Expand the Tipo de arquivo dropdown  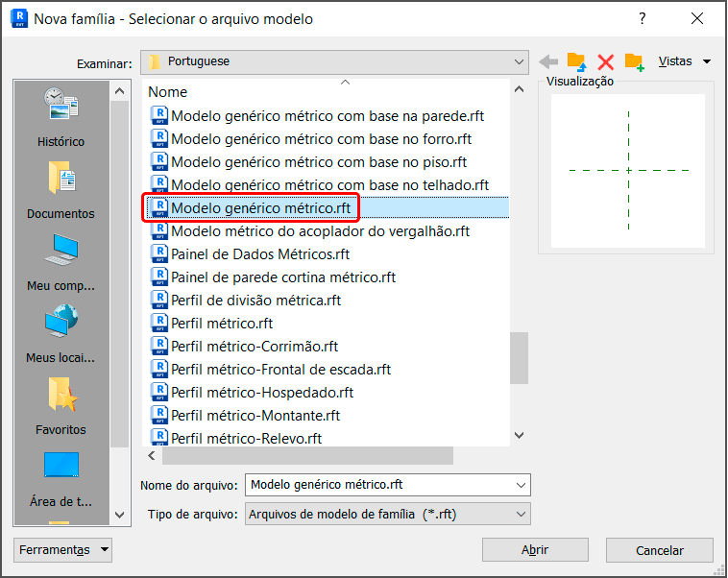click(521, 515)
